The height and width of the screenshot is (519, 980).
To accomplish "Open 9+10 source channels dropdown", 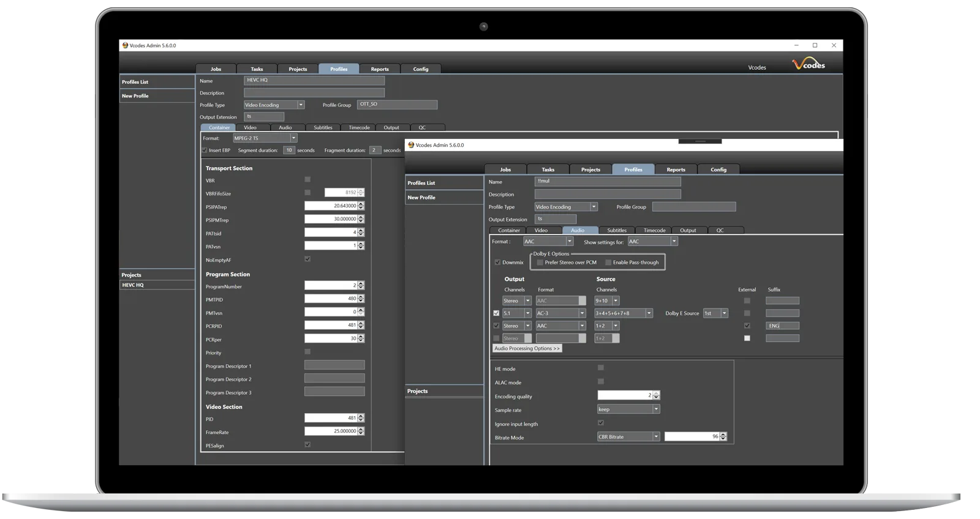I will point(606,301).
